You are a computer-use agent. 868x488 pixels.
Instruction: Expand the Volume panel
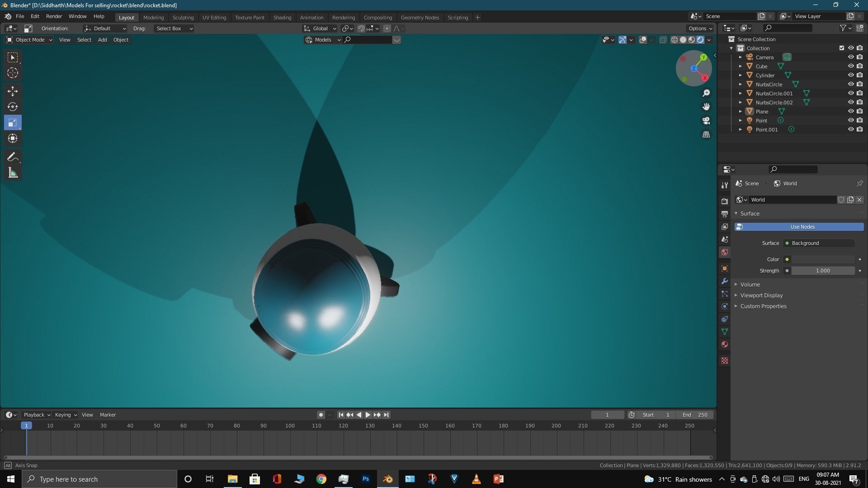(x=750, y=284)
